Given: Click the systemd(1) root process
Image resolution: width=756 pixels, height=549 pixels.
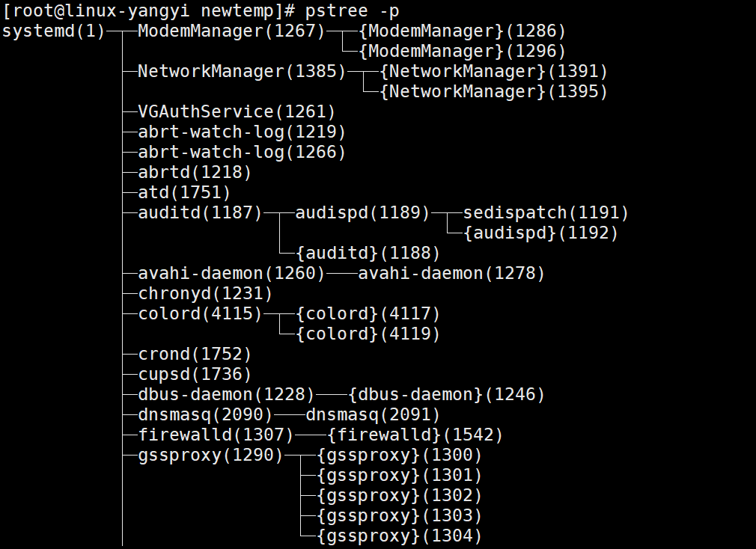Looking at the screenshot, I should [x=54, y=31].
